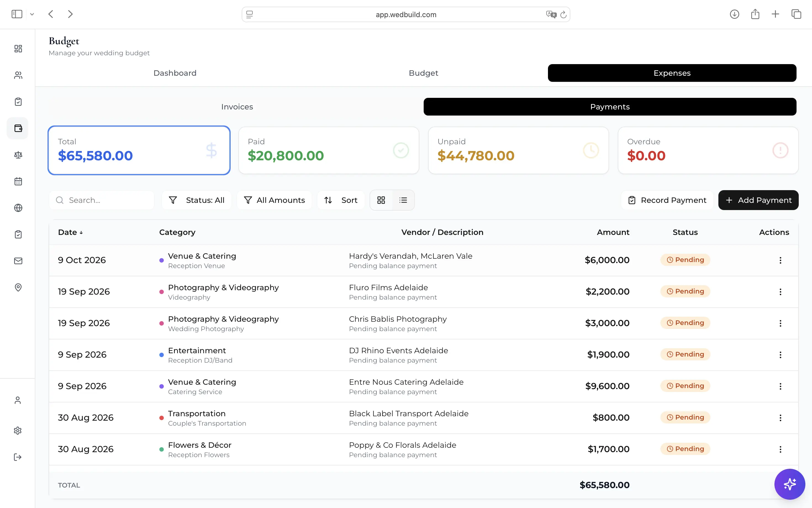This screenshot has height=508, width=812.
Task: Open actions menu for Fluro Films Adelaide row
Action: [x=781, y=292]
